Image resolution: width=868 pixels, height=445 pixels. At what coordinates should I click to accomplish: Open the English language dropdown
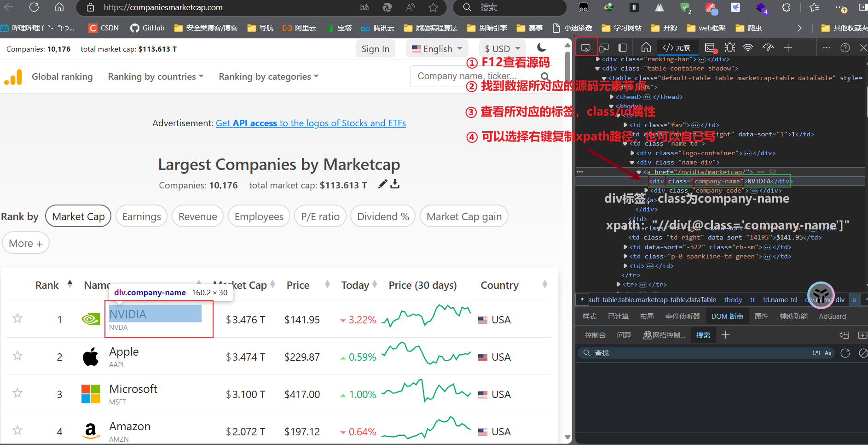pyautogui.click(x=436, y=49)
